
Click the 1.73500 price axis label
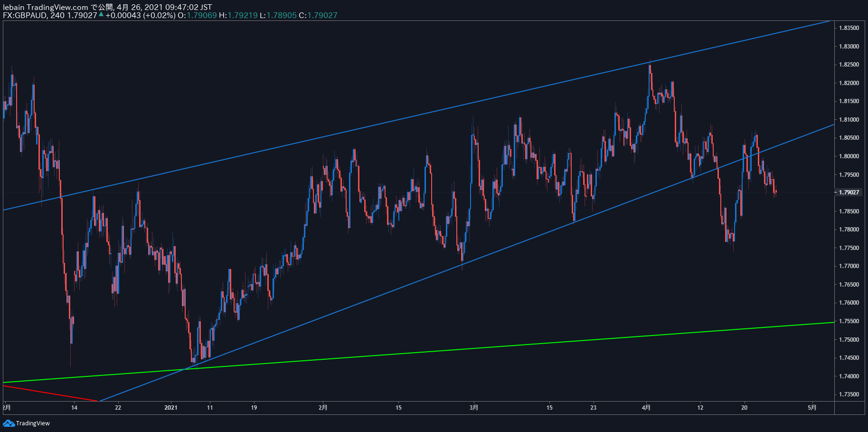849,394
